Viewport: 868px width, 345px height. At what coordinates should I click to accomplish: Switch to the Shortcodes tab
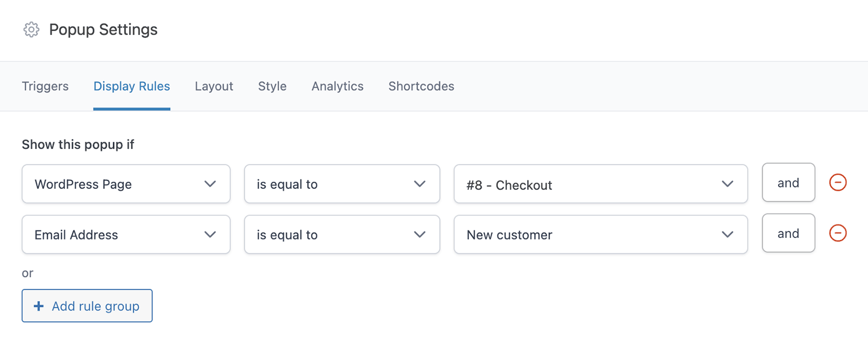[421, 86]
